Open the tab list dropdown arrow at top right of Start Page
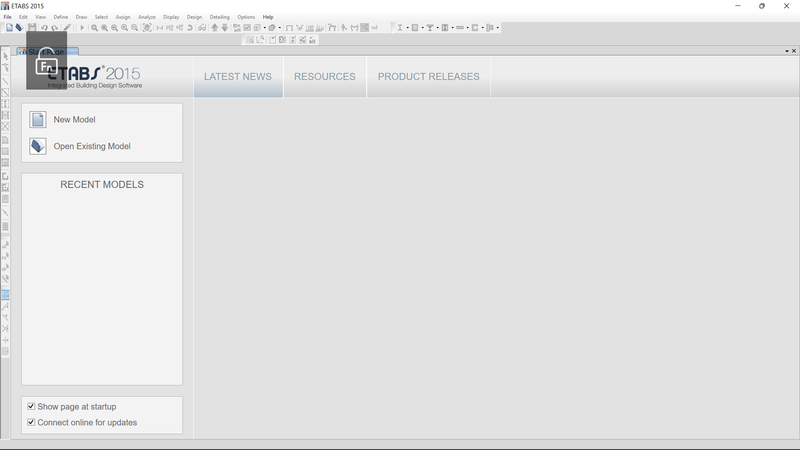 787,51
